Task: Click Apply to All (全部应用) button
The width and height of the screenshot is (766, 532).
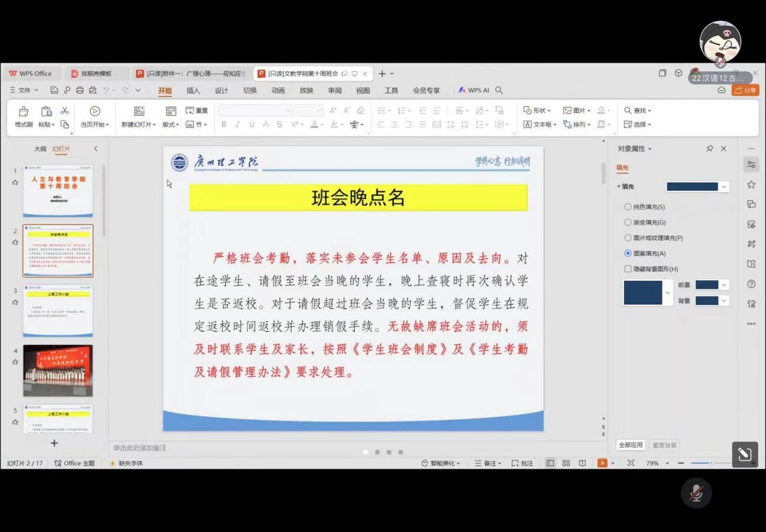Action: 630,445
